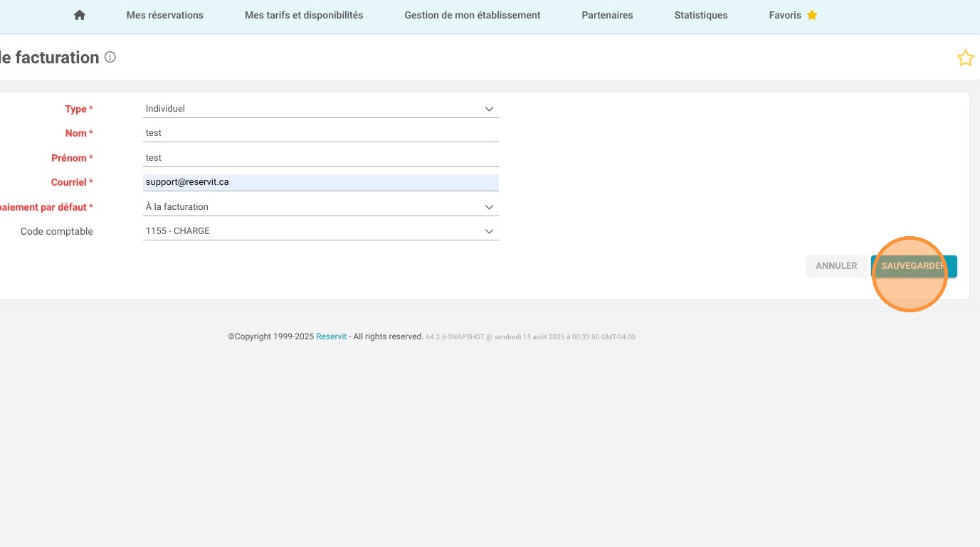The width and height of the screenshot is (980, 547).
Task: Click the chevron of À la facturation field
Action: [x=489, y=207]
